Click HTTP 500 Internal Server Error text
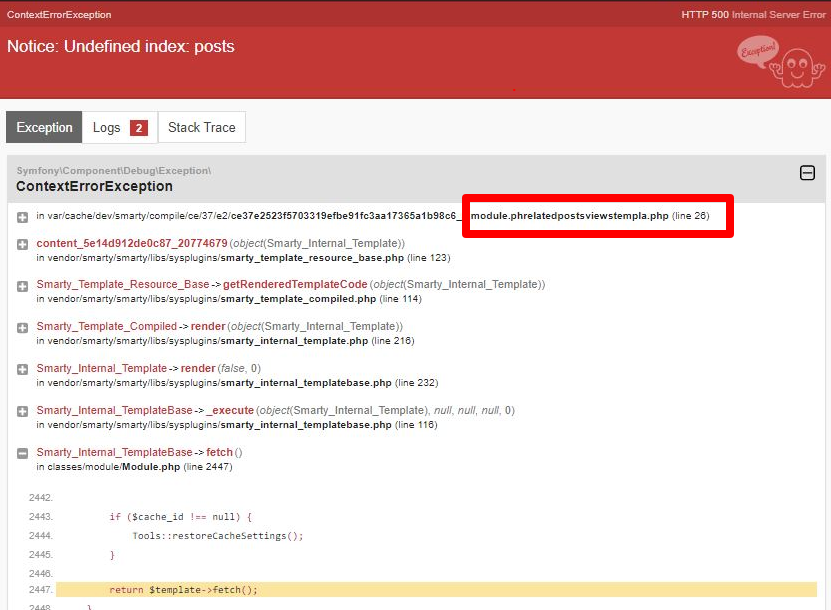 753,15
